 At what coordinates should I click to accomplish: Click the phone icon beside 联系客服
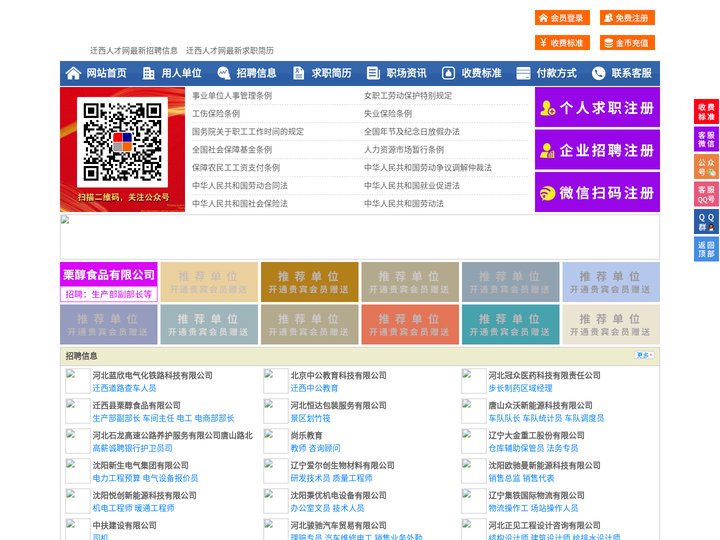[598, 73]
